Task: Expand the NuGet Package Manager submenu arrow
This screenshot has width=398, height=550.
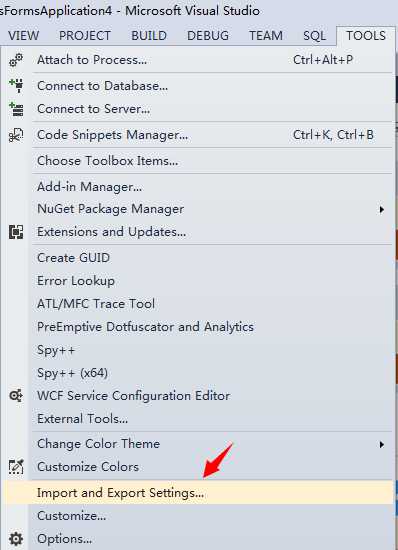Action: pos(382,209)
